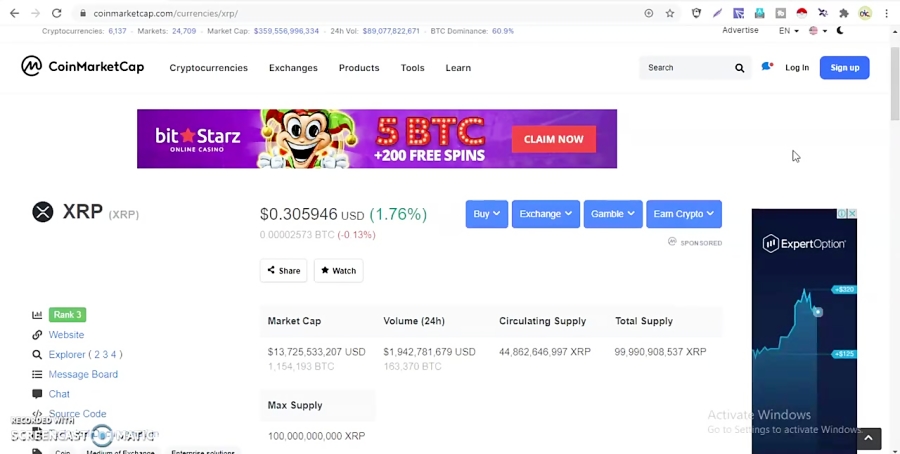
Task: Click the search magnifier icon
Action: pos(739,68)
